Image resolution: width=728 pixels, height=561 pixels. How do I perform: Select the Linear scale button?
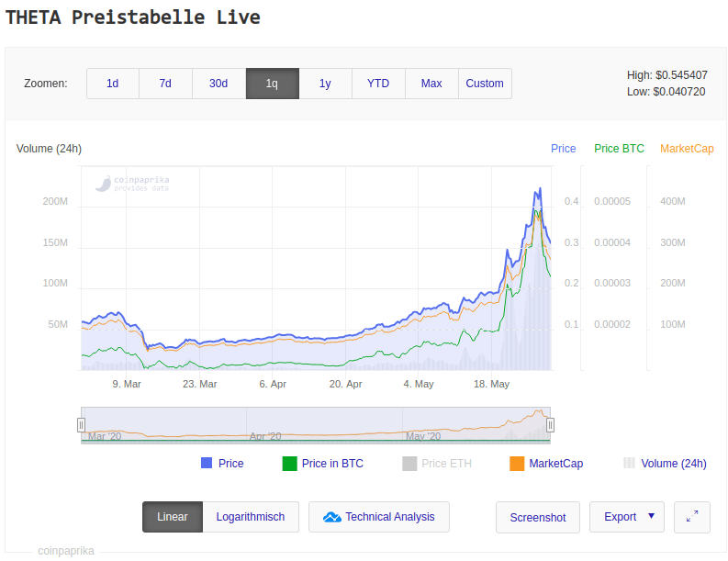173,517
